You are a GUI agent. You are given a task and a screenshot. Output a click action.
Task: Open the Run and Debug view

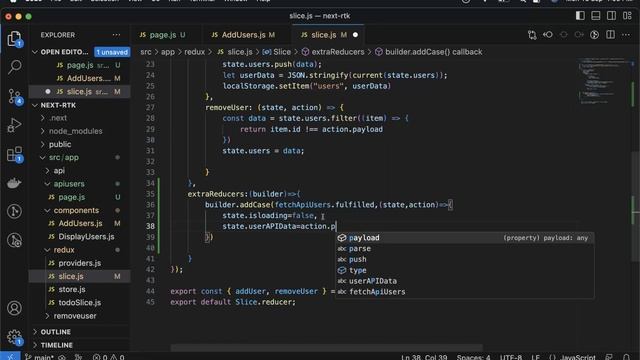[x=14, y=125]
